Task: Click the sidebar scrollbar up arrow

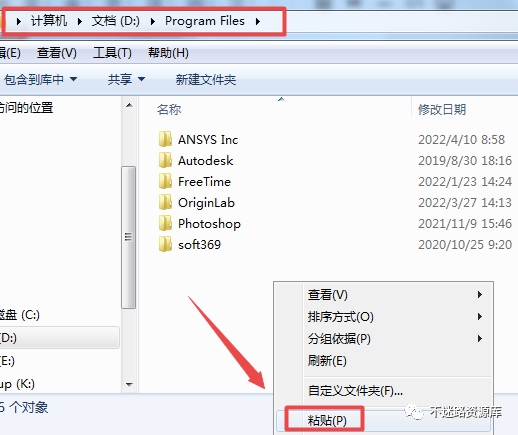Action: pos(129,105)
